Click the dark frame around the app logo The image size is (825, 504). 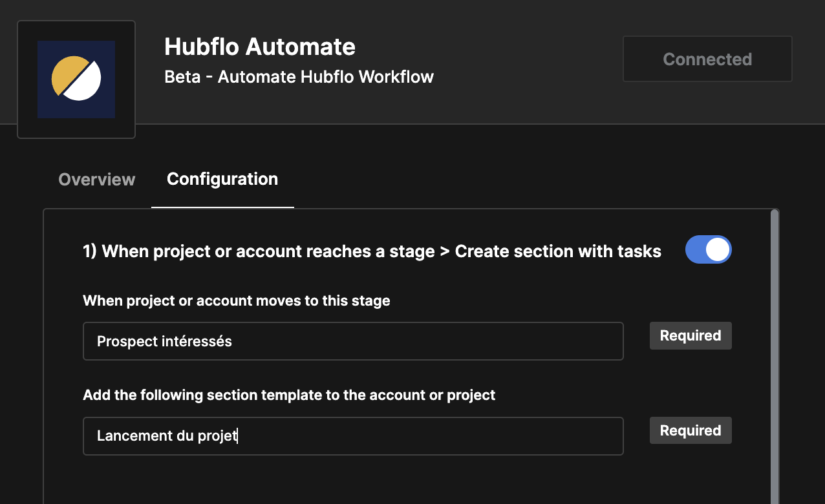(x=27, y=79)
